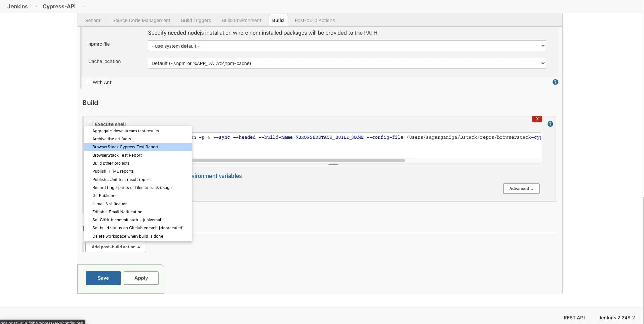Delete the Execute shell build step

tap(537, 119)
